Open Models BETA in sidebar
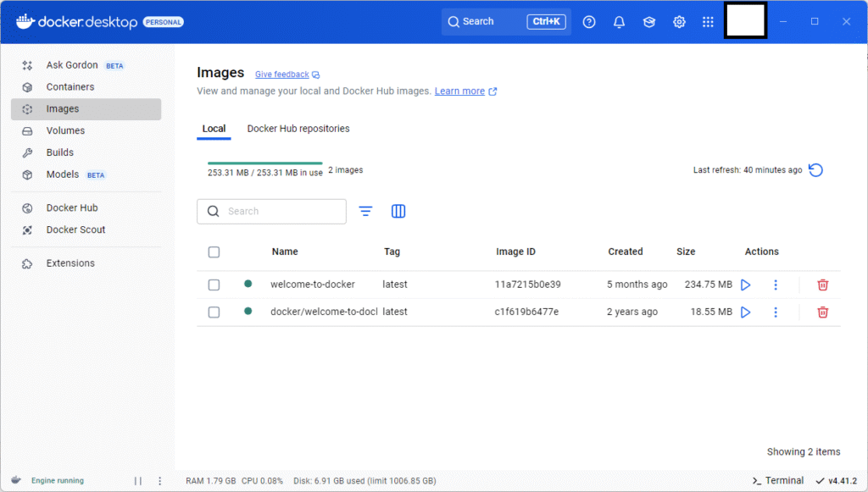The width and height of the screenshot is (868, 492). [86, 174]
